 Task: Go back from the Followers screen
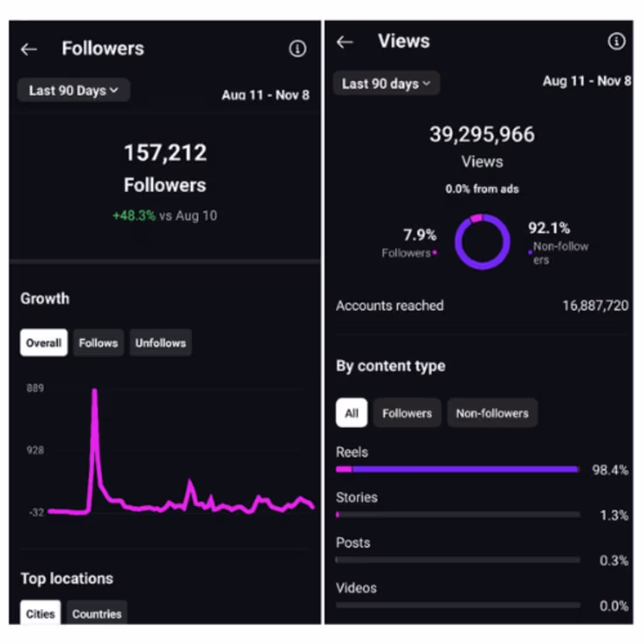pyautogui.click(x=29, y=50)
